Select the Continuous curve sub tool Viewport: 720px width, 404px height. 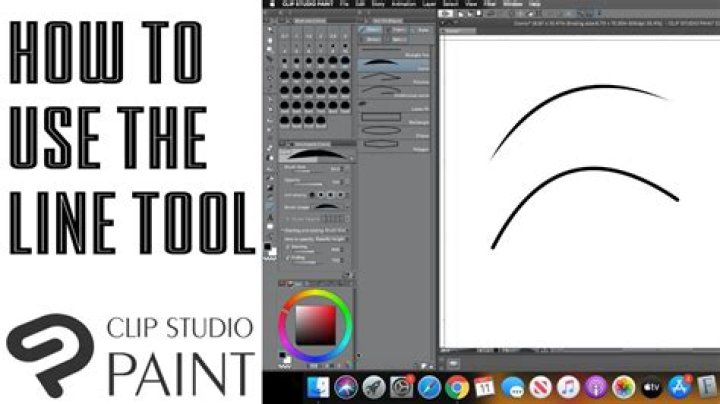pyautogui.click(x=394, y=92)
